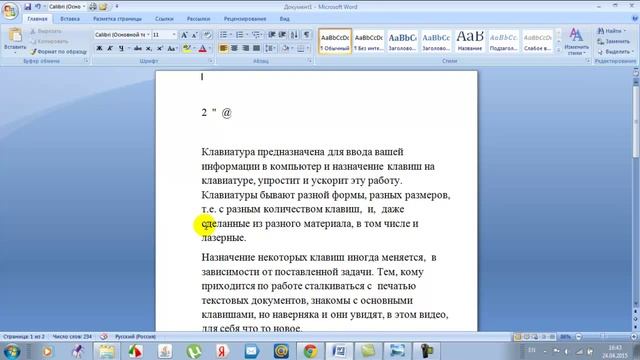This screenshot has width=640, height=360.
Task: Click word count in status bar
Action: (x=72, y=337)
